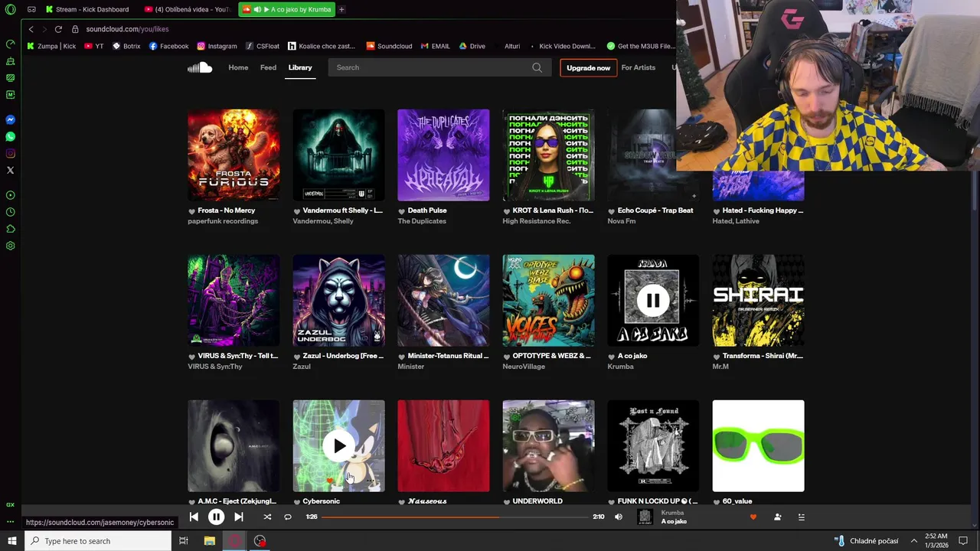The image size is (980, 551).
Task: Open the Opera GX menu logo
Action: pyautogui.click(x=10, y=10)
